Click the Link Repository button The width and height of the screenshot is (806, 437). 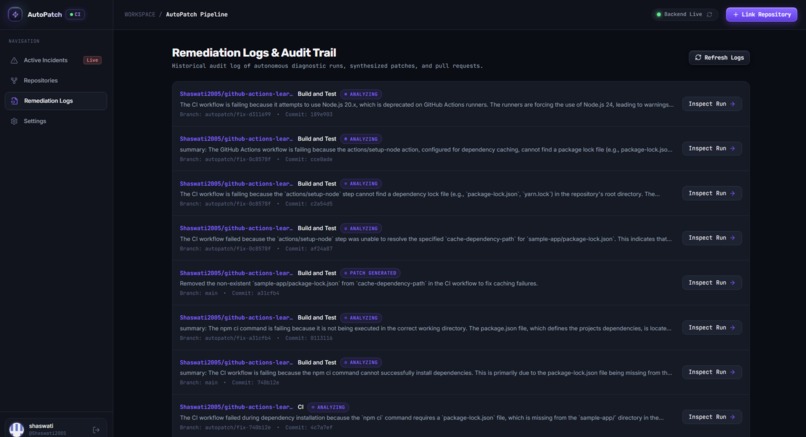pos(761,14)
